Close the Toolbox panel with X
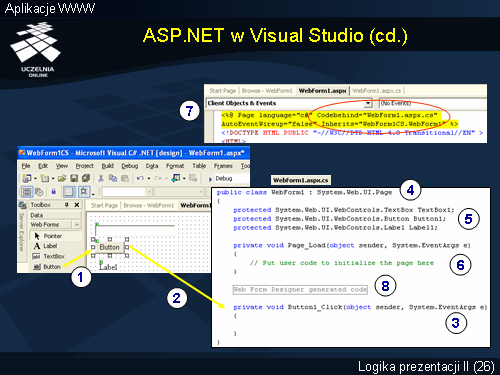This screenshot has width=500, height=375. [77, 205]
